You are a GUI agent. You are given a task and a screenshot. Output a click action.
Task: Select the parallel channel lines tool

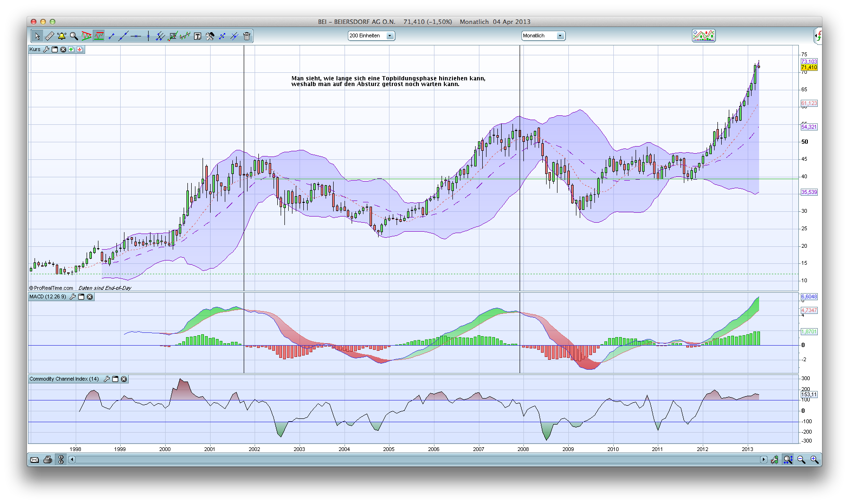pos(160,36)
